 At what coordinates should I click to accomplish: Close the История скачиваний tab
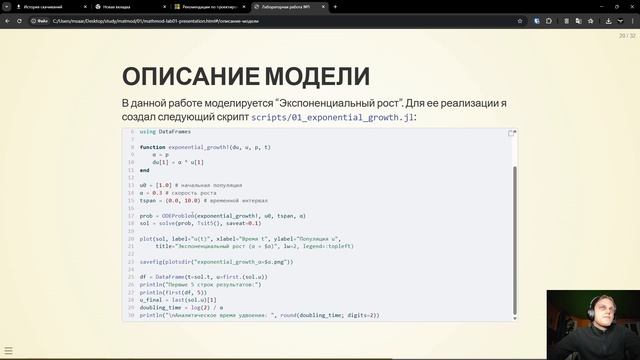pyautogui.click(x=85, y=7)
